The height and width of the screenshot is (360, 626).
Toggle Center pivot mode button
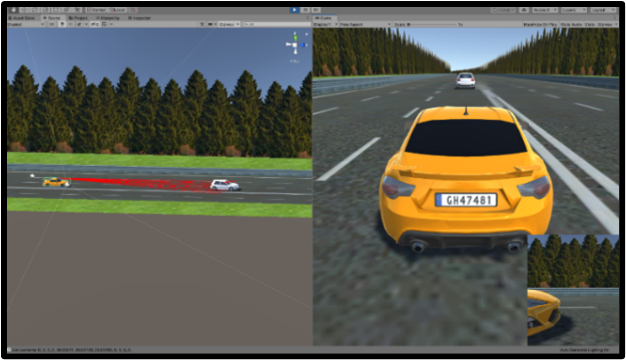tap(97, 10)
